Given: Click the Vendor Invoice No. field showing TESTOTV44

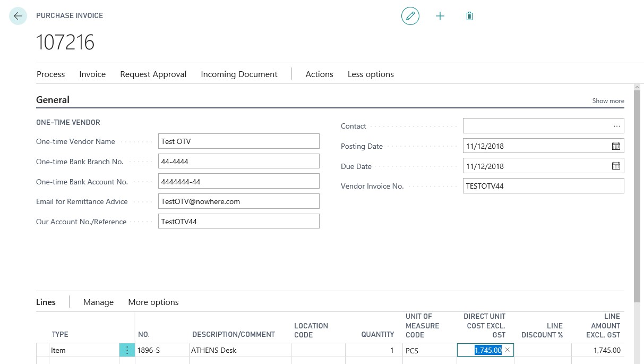Looking at the screenshot, I should 543,185.
